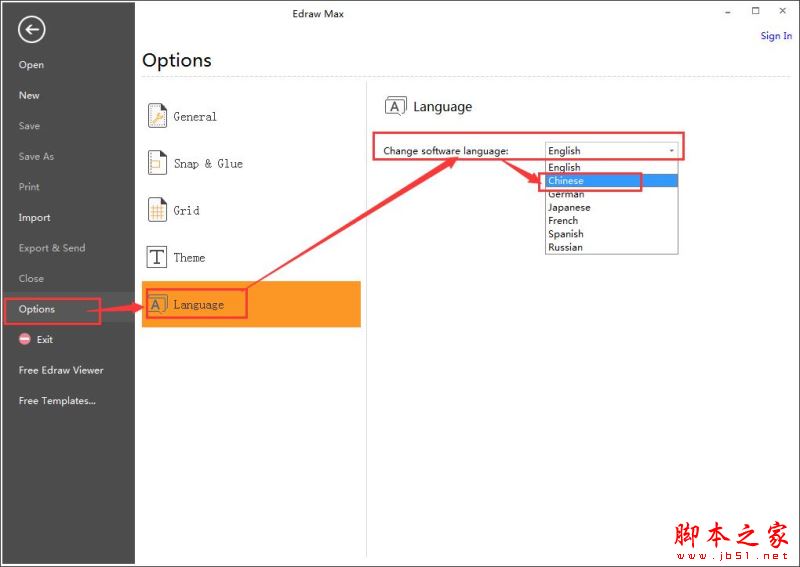Switch to Snap & Glue category
The height and width of the screenshot is (567, 800).
click(x=251, y=163)
